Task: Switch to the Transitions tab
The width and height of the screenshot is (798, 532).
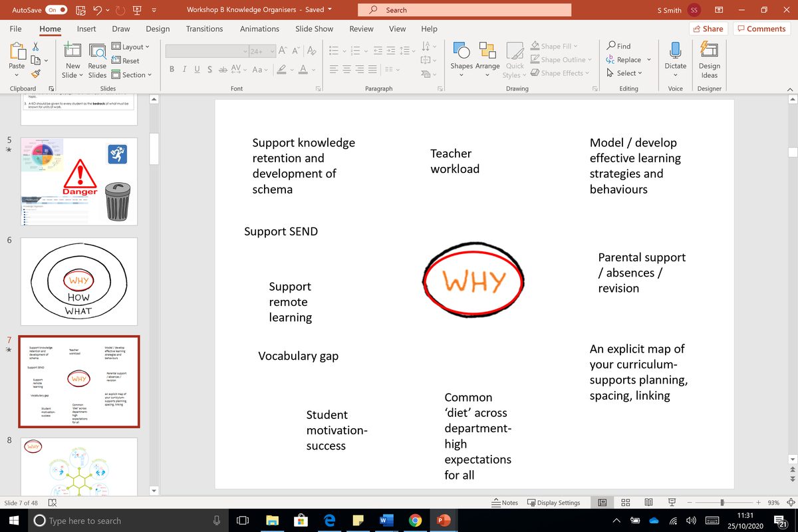Action: [204, 29]
